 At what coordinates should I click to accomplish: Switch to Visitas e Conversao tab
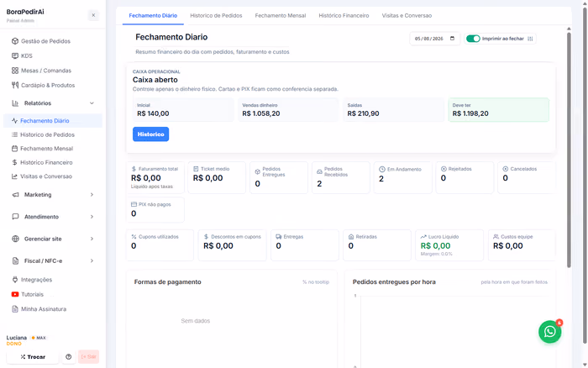(407, 16)
